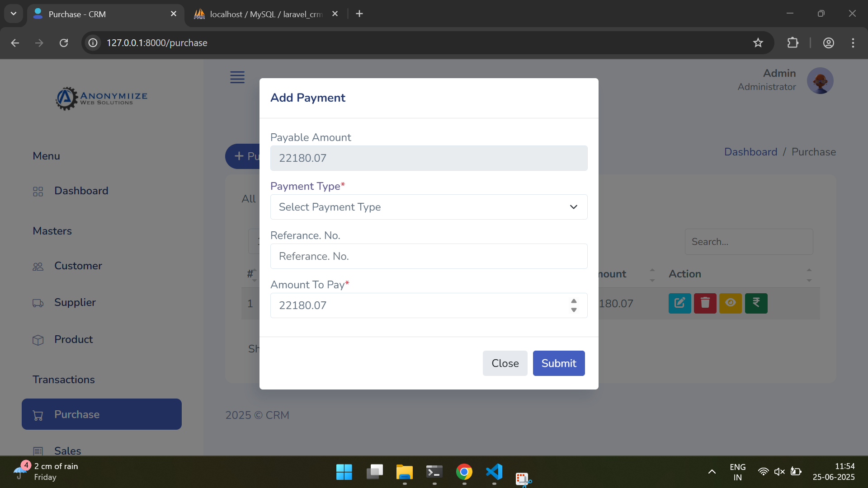Open the Snipping Tool from taskbar
The height and width of the screenshot is (488, 868).
[x=524, y=479]
